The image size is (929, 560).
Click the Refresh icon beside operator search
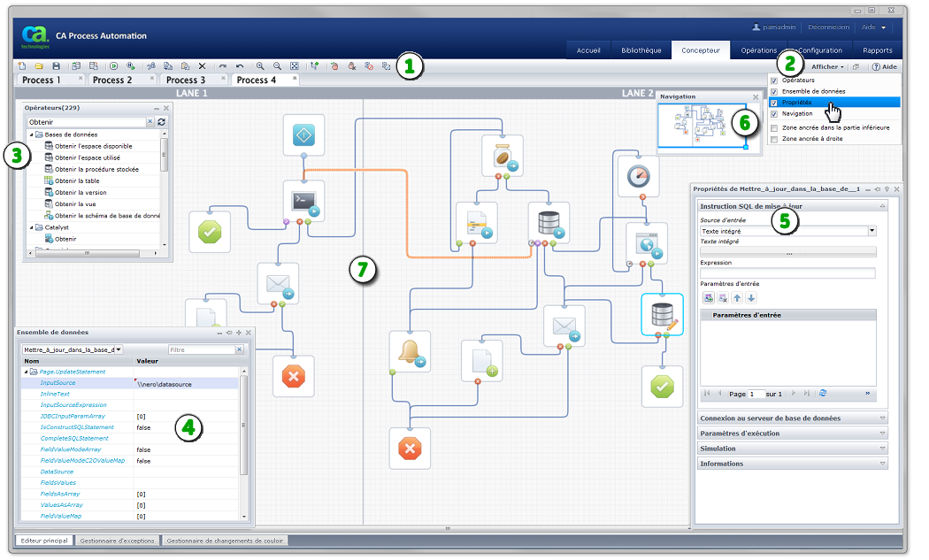[x=161, y=123]
